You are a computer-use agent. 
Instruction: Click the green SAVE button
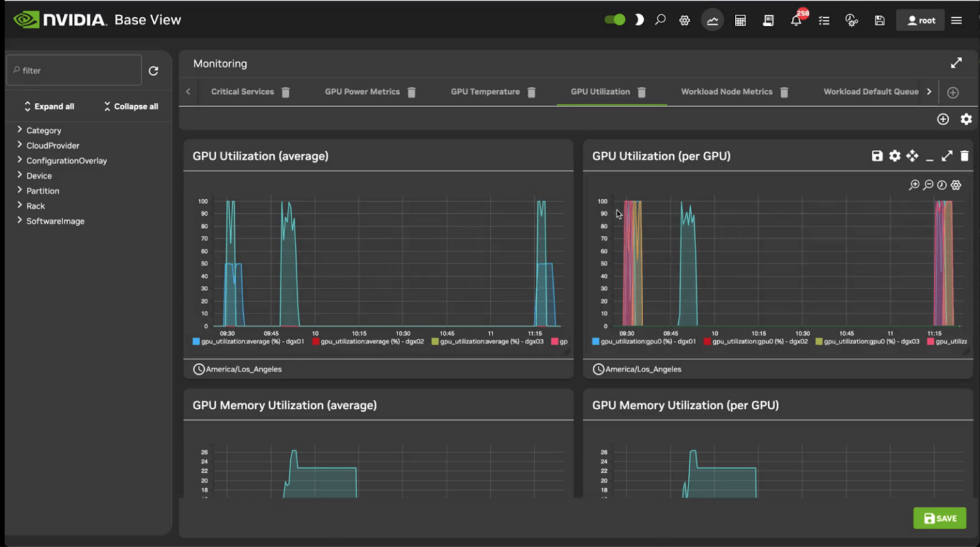[x=940, y=518]
